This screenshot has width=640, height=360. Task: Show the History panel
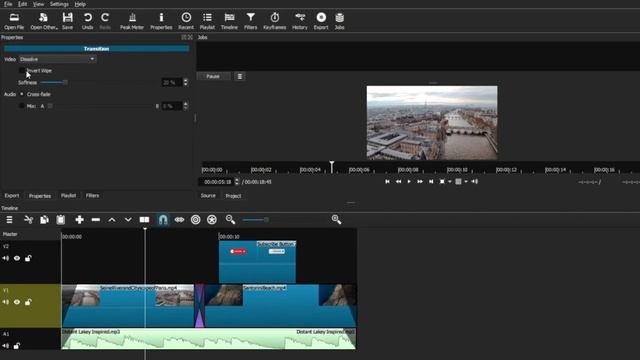tap(300, 21)
